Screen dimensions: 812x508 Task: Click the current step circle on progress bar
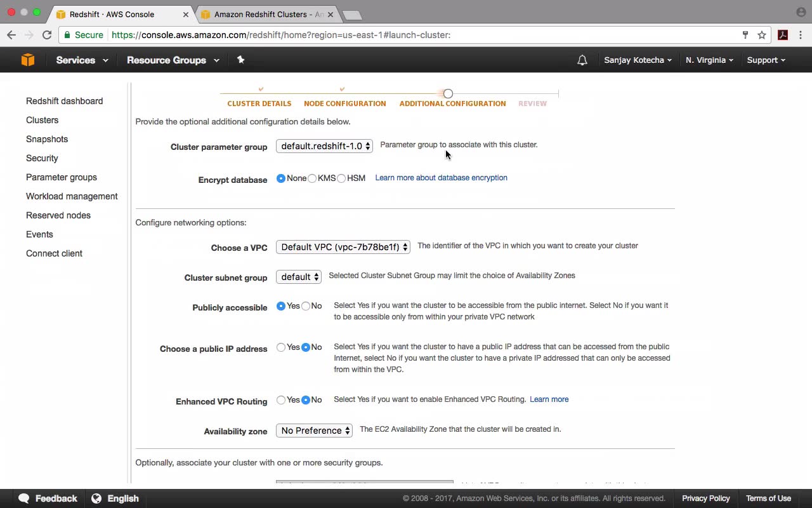[448, 94]
